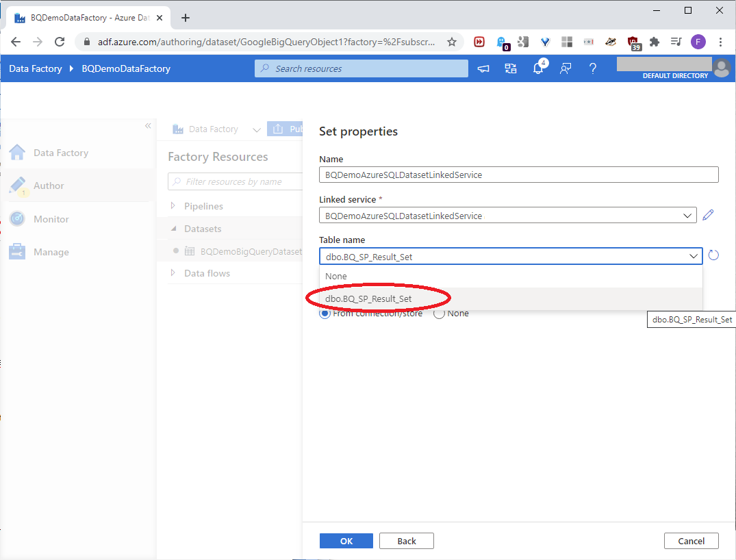Expand the Data flows tree node
The image size is (736, 560).
coord(173,273)
